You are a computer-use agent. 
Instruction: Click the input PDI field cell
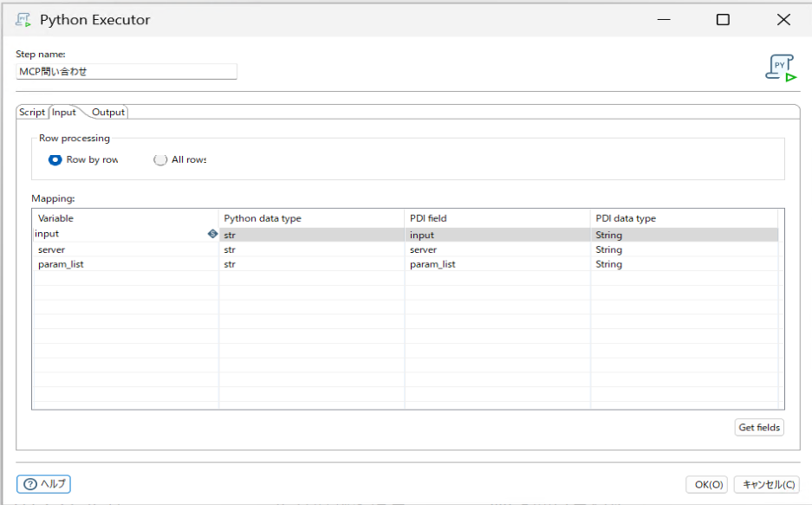pos(497,235)
